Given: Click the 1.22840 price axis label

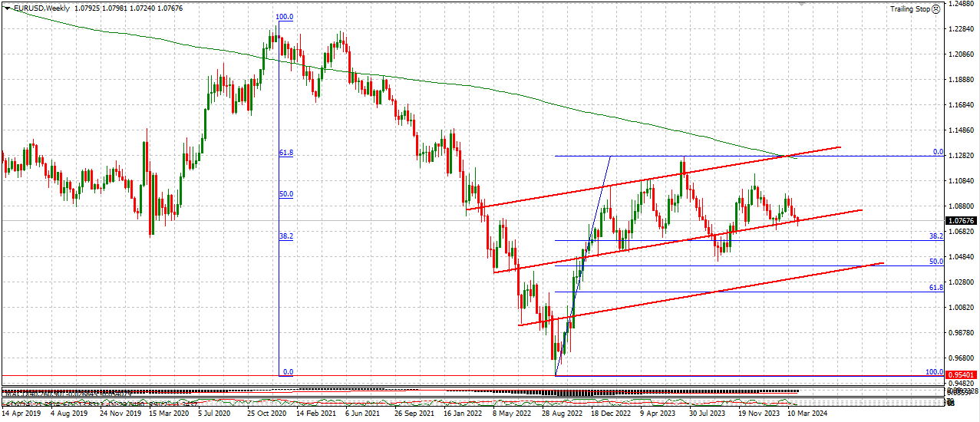Looking at the screenshot, I should (962, 29).
